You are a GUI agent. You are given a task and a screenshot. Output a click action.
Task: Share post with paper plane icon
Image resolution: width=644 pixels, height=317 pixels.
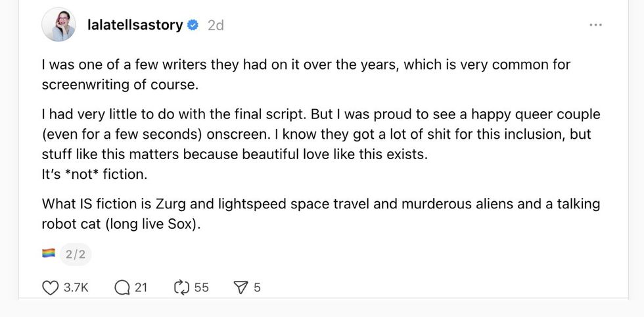tap(241, 287)
